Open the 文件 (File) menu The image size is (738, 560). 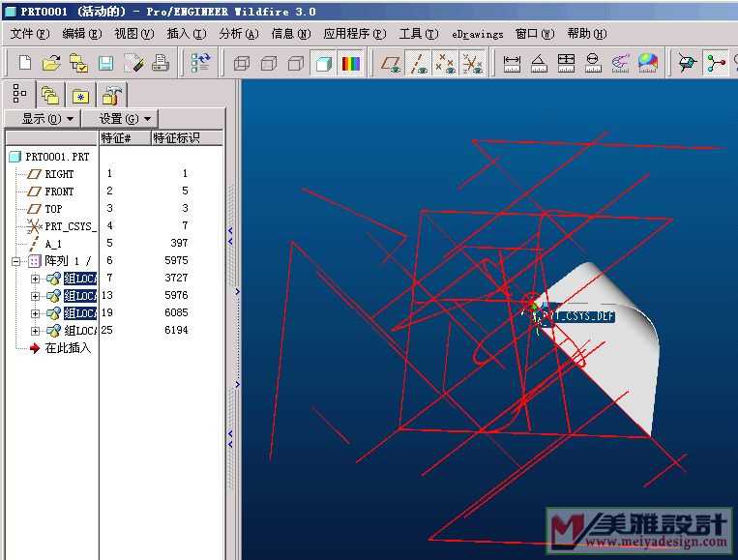point(30,34)
